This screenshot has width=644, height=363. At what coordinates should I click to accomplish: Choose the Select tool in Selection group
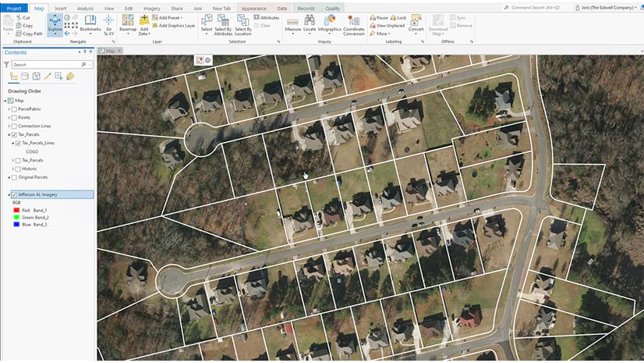[207, 24]
